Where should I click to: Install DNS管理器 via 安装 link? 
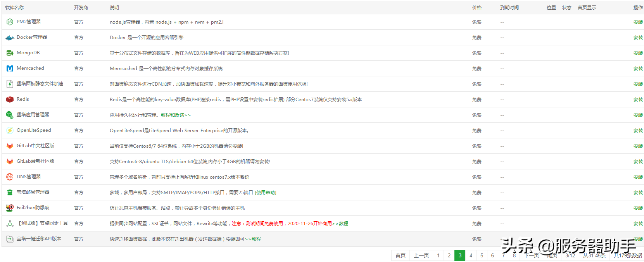[x=638, y=177]
